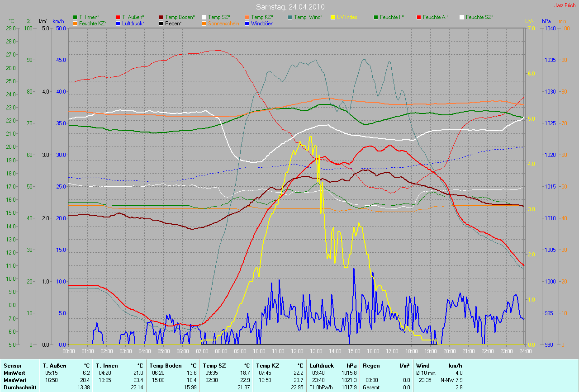The image size is (579, 392).
Task: Select the 'T. Außen*' legend label
Action: (133, 17)
